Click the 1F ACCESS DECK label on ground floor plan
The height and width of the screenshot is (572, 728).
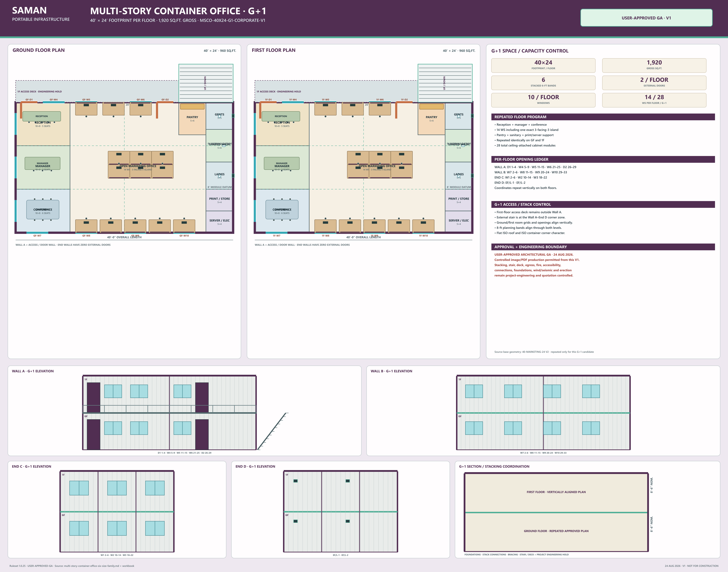pos(40,91)
